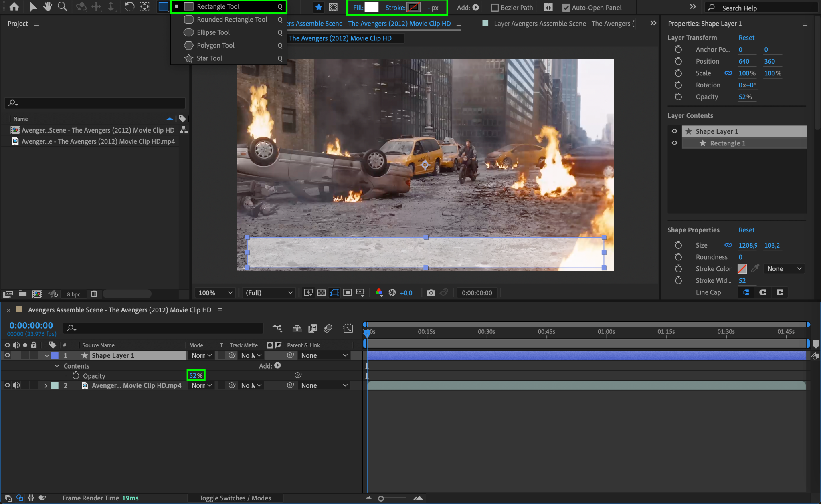
Task: Select the Rotation tool
Action: tap(129, 7)
